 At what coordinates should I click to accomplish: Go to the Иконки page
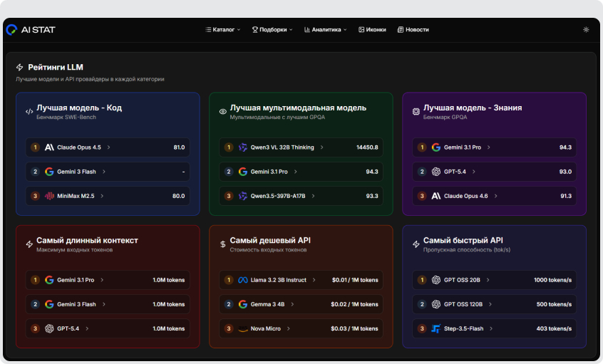pyautogui.click(x=372, y=30)
